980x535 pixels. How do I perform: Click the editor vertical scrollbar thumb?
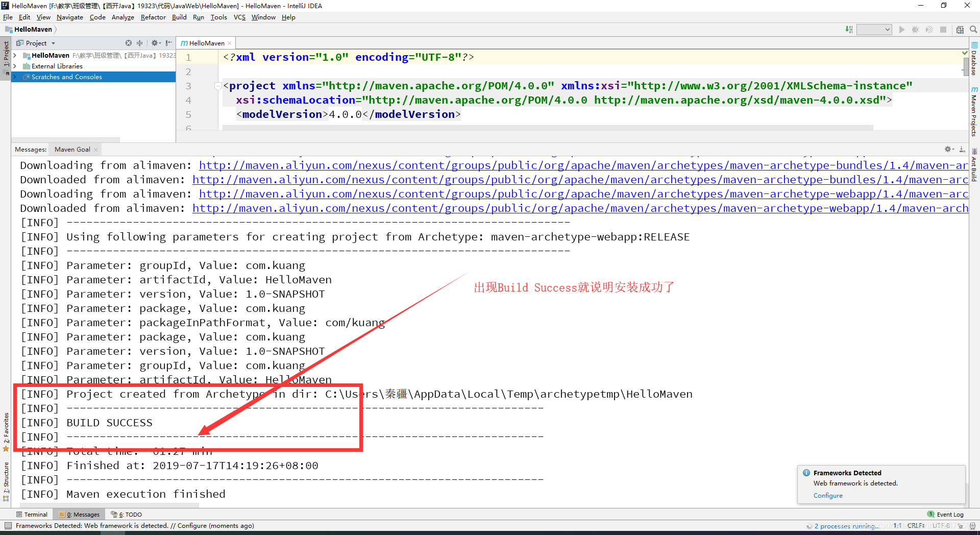click(x=966, y=67)
